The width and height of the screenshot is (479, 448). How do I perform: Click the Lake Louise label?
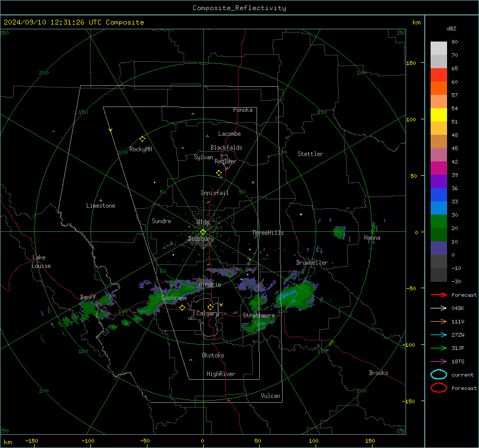[41, 262]
